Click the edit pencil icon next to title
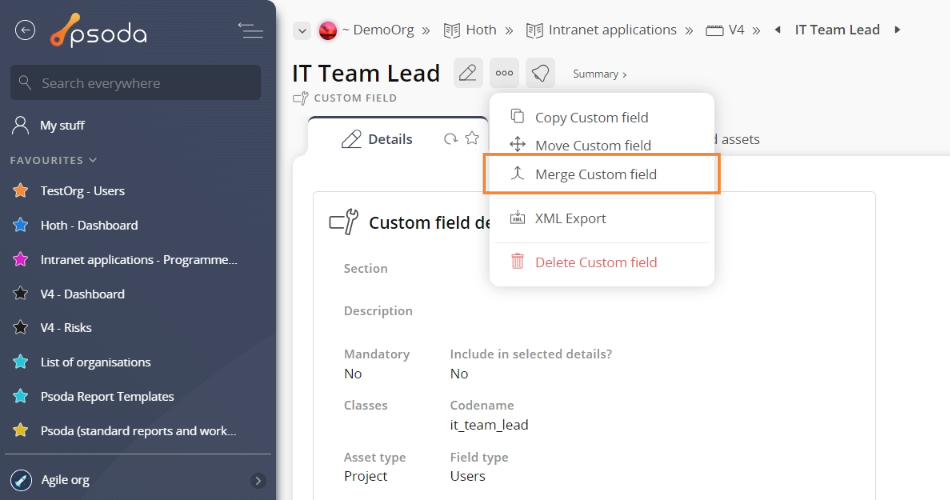 pyautogui.click(x=468, y=73)
